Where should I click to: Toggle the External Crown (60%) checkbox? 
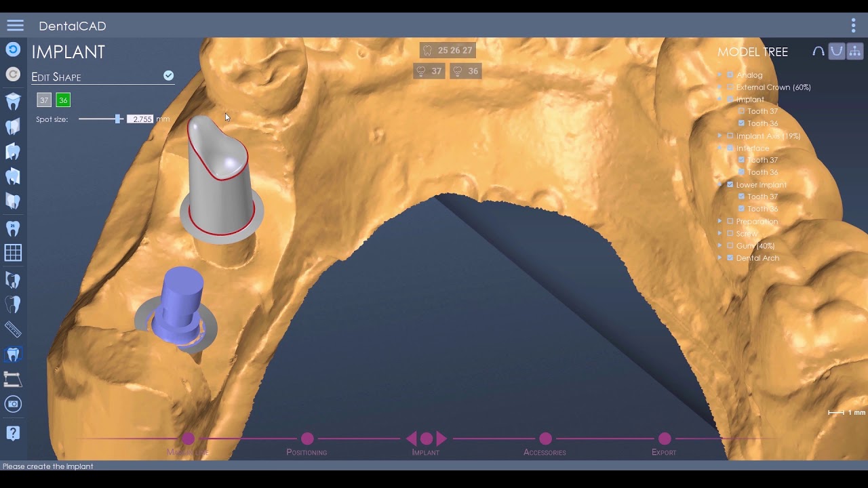(730, 87)
